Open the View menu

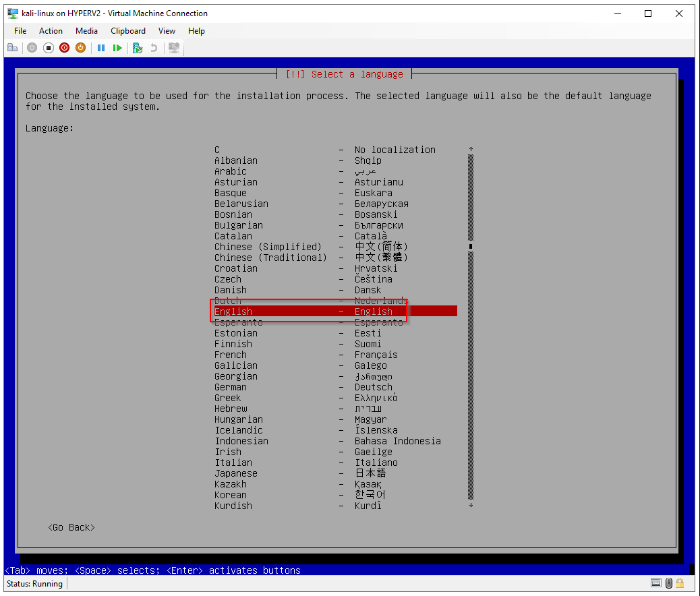[x=167, y=31]
